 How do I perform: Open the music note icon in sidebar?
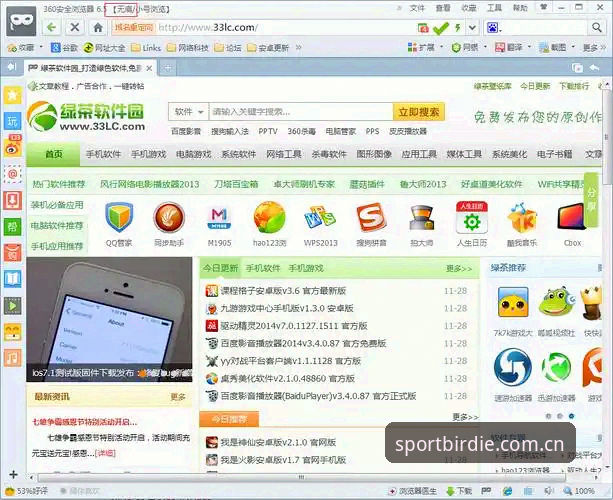[x=13, y=358]
